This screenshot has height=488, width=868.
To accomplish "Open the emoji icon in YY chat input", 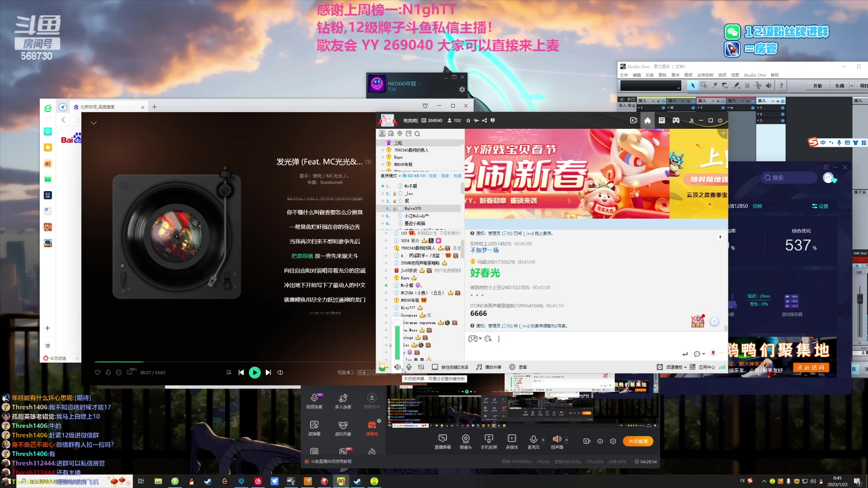I will 488,338.
